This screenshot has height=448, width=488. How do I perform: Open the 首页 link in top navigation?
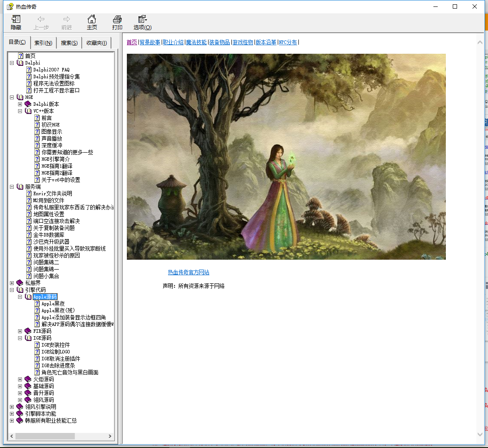tap(132, 42)
